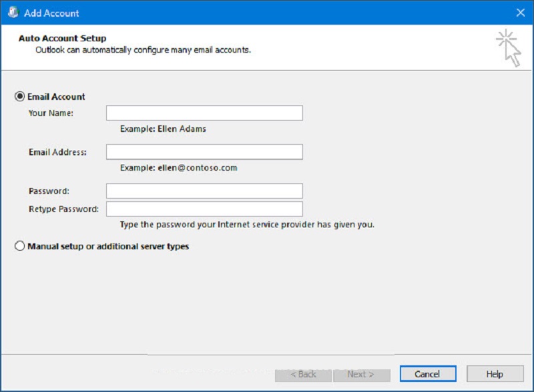This screenshot has height=392, width=534.
Task: Place cursor in the Email Address field
Action: 204,152
